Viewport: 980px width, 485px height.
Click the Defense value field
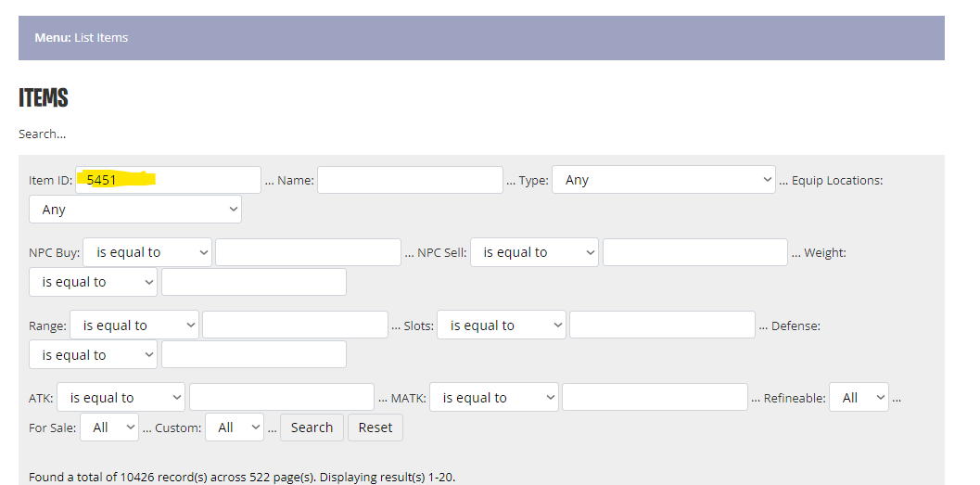tap(253, 355)
